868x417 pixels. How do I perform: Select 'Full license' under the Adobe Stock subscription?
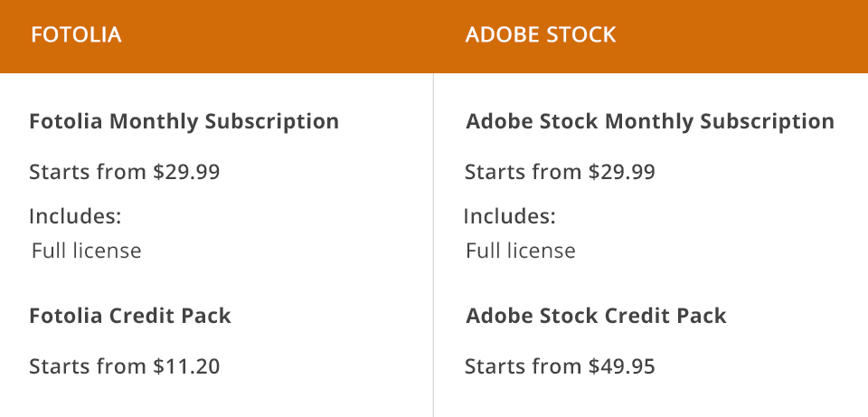click(x=521, y=251)
